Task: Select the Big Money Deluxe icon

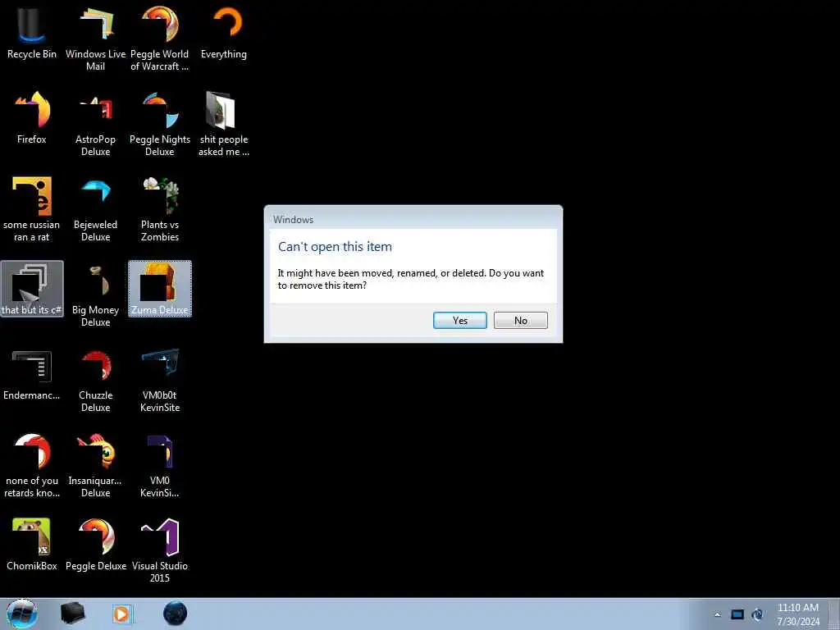Action: pos(95,294)
